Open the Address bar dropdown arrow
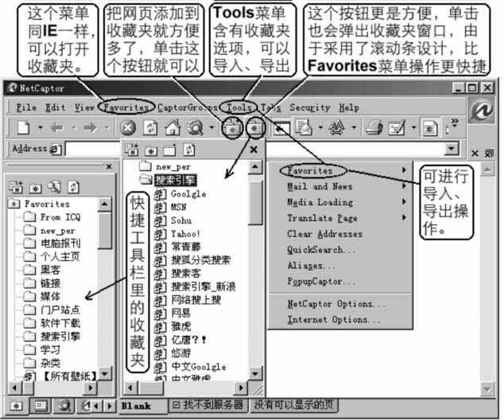 click(452, 149)
